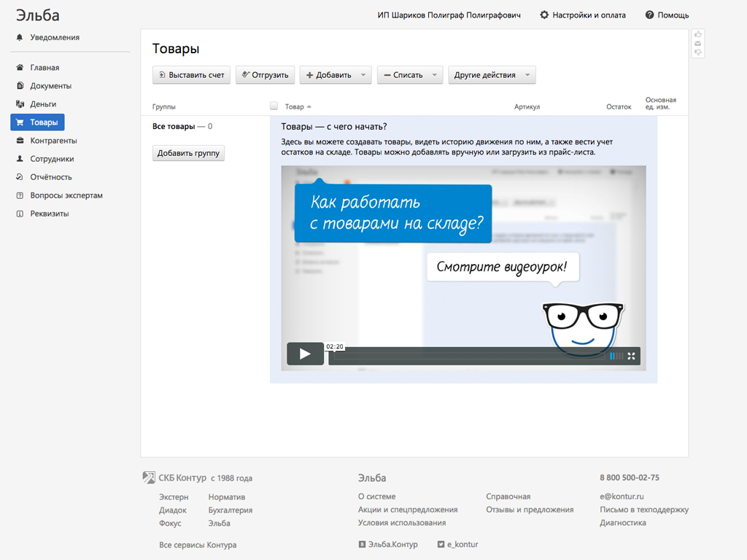Open the Эльба.Контур VK page link
Screen dimensions: 747x560
pos(388,544)
